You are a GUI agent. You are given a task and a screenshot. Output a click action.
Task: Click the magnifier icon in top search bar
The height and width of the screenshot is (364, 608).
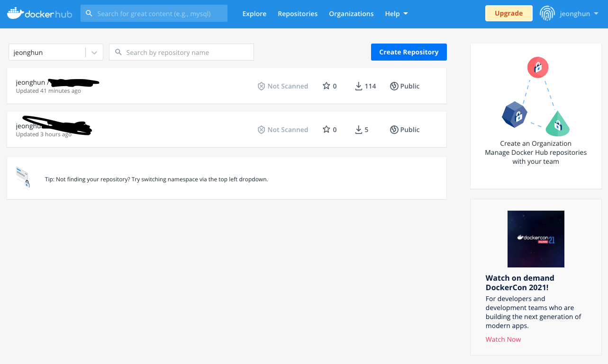point(89,14)
